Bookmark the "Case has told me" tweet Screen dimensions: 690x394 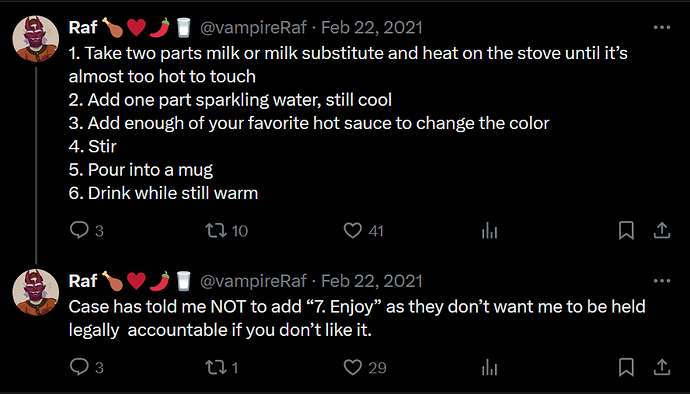[626, 367]
